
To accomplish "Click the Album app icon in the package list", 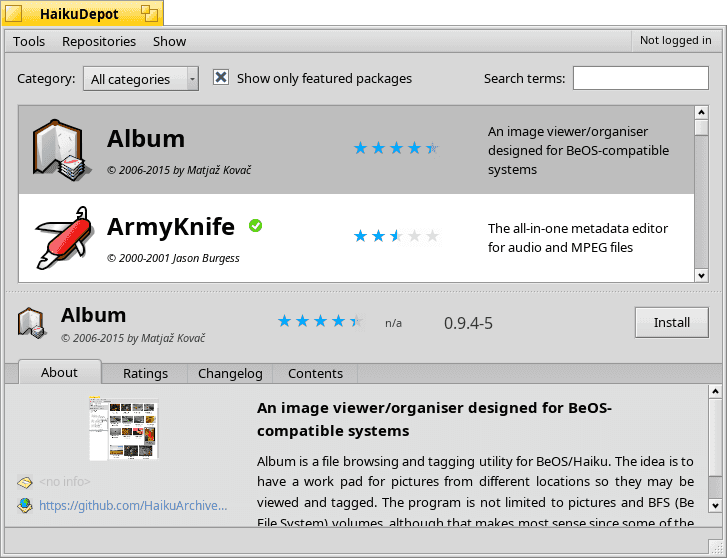I will (57, 150).
